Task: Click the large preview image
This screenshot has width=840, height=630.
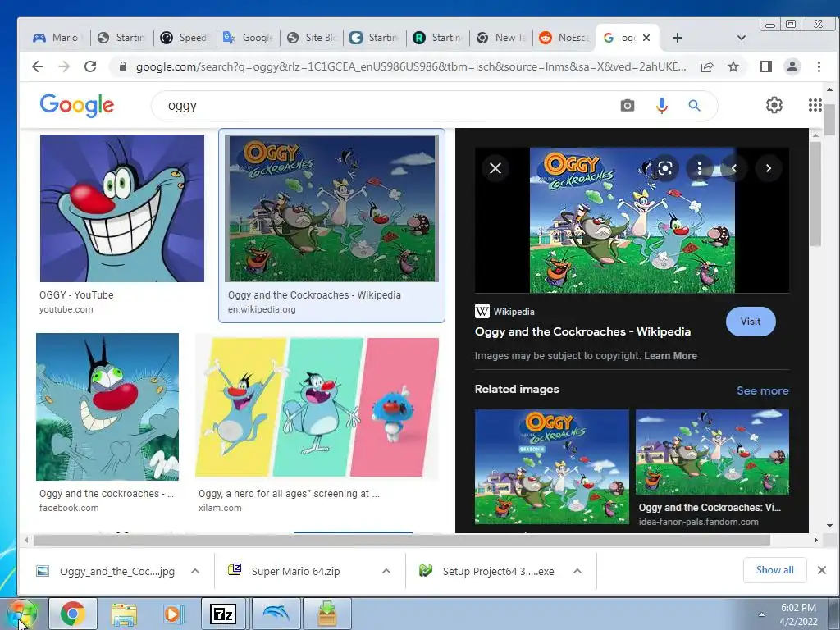Action: click(632, 220)
